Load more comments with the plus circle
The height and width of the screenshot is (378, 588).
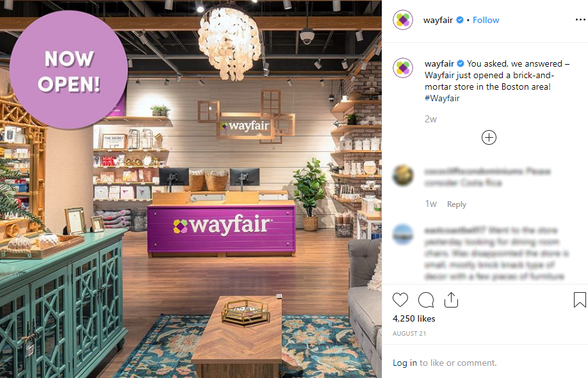click(x=489, y=138)
